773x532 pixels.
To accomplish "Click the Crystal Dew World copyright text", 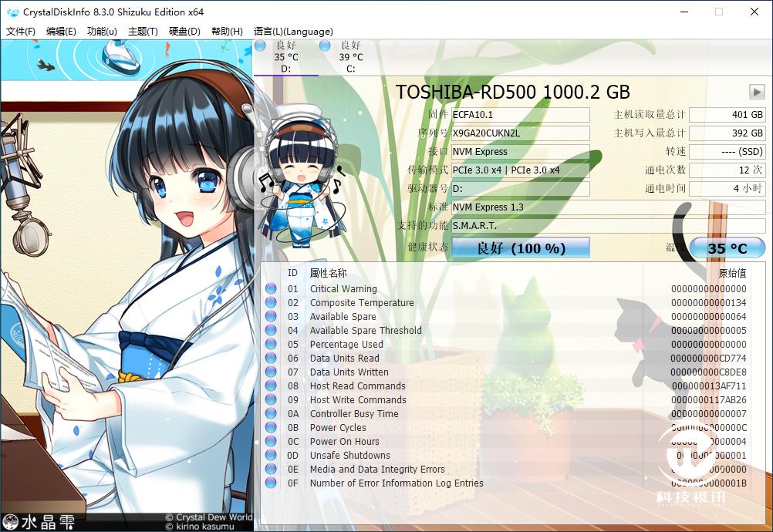I will pos(208,517).
